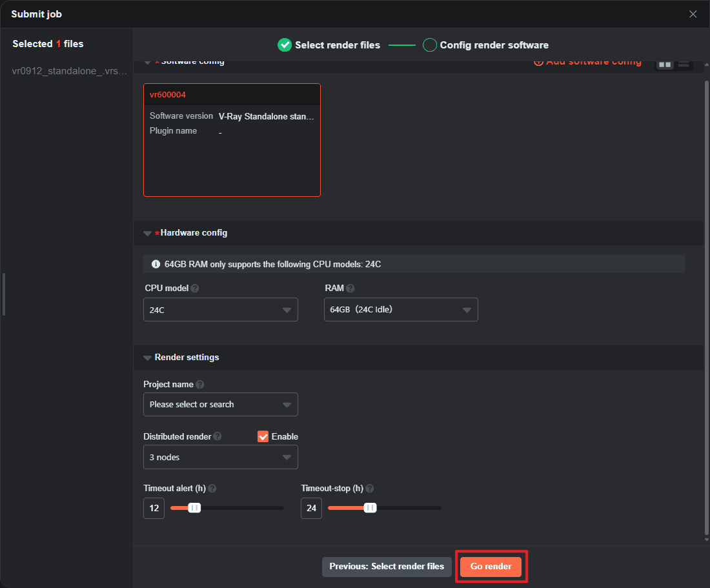Screen dimensions: 710x588
Task: Disable the Distributed render Enable checkbox
Action: 263,437
